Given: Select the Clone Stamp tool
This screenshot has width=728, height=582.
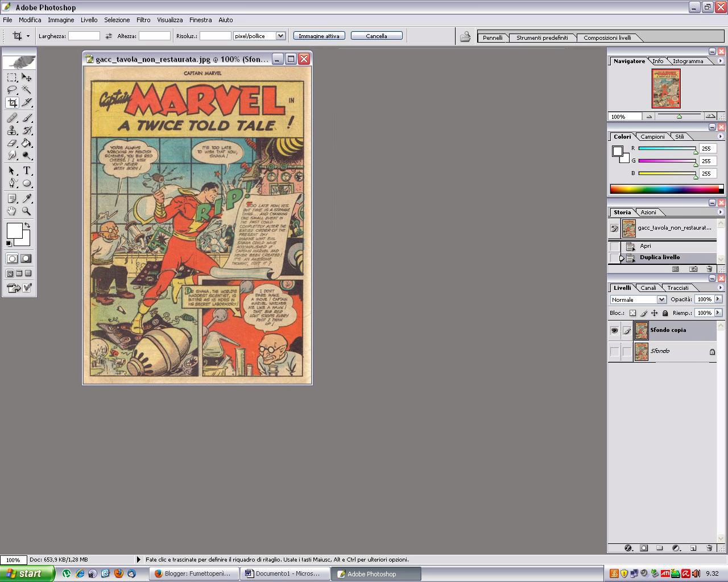Looking at the screenshot, I should point(12,130).
